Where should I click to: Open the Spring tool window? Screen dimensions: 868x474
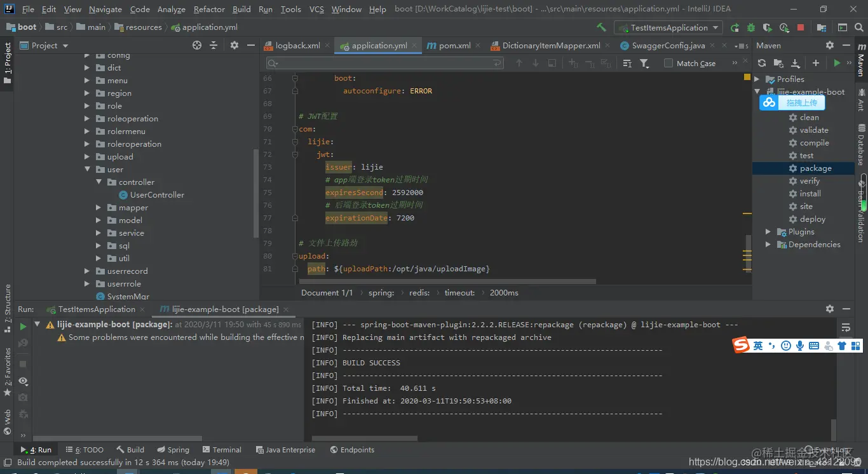[172, 449]
